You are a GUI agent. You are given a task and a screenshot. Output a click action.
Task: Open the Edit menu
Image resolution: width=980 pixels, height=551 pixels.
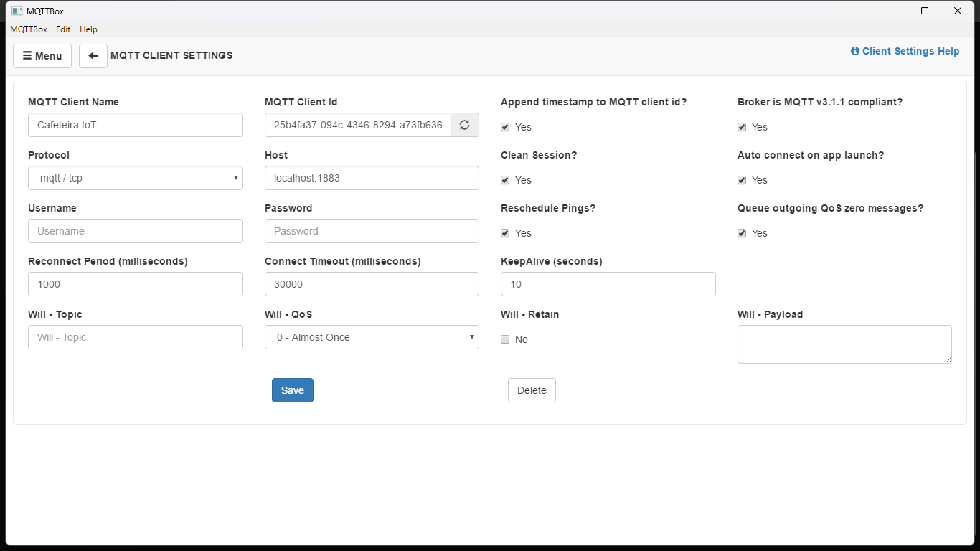coord(63,29)
